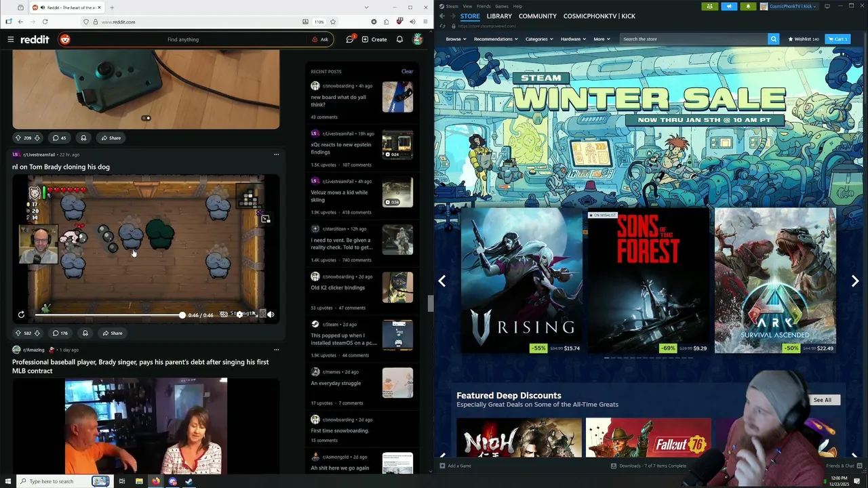Open the View menu in Steam
This screenshot has width=868, height=488.
467,6
